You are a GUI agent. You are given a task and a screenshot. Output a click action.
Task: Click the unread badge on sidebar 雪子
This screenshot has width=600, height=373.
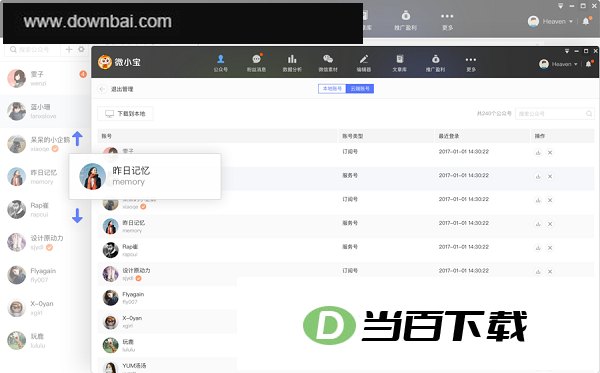tap(83, 74)
